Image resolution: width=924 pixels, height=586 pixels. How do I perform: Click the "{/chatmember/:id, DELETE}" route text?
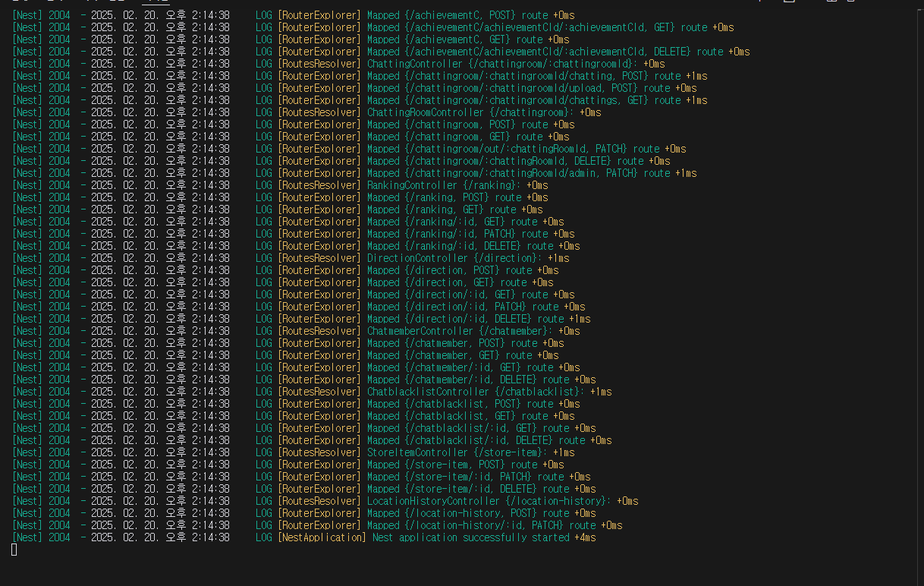coord(471,380)
